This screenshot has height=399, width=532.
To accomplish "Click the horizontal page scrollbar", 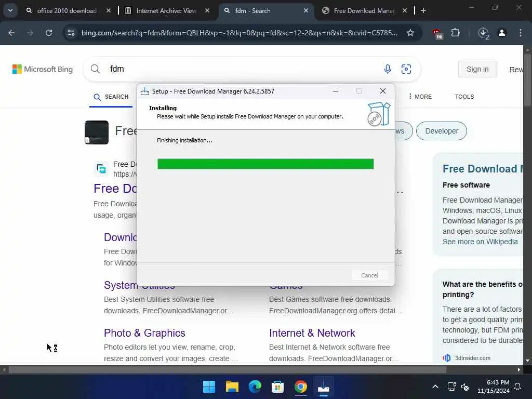I will click(228, 370).
